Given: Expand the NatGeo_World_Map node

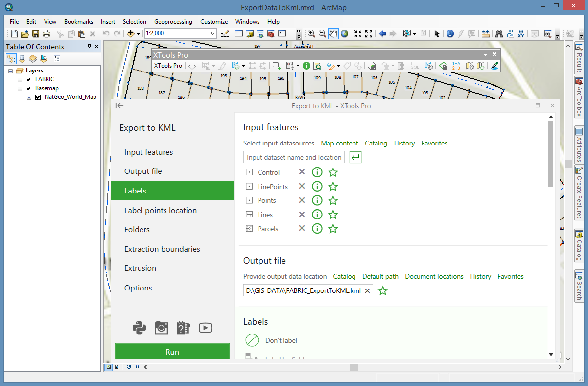Looking at the screenshot, I should (x=29, y=97).
